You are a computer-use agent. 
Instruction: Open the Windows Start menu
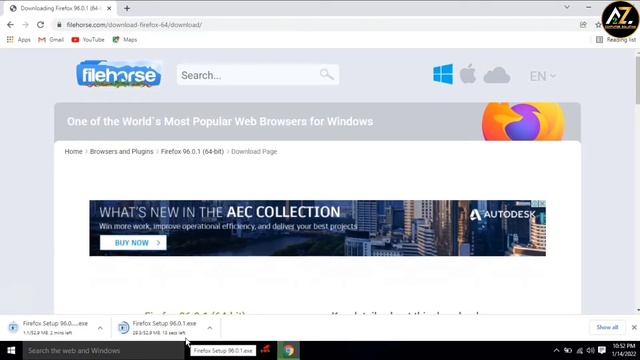[11, 351]
